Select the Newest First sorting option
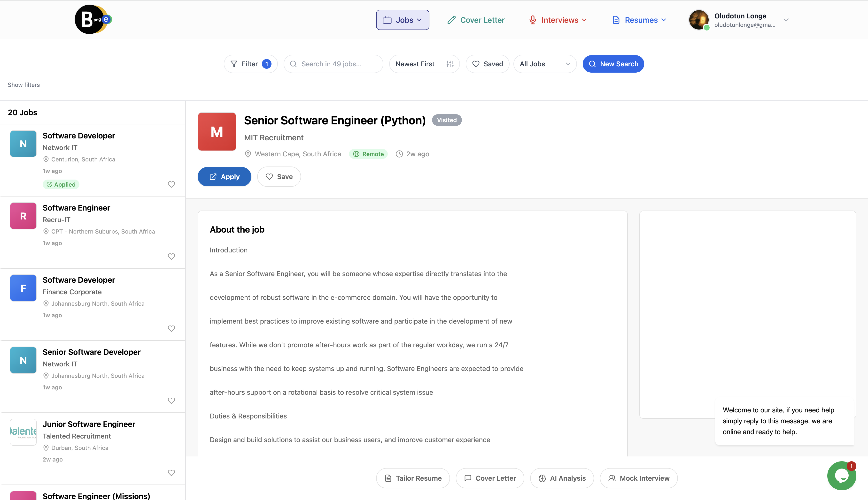The height and width of the screenshot is (500, 868). click(415, 64)
